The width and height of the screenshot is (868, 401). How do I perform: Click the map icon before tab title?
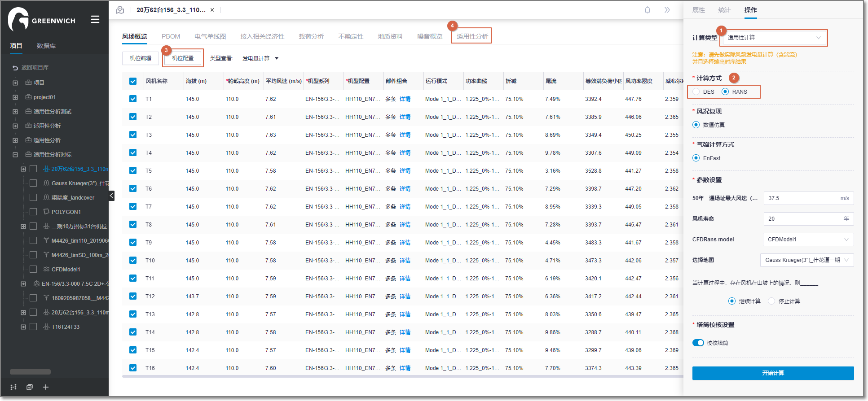[120, 10]
